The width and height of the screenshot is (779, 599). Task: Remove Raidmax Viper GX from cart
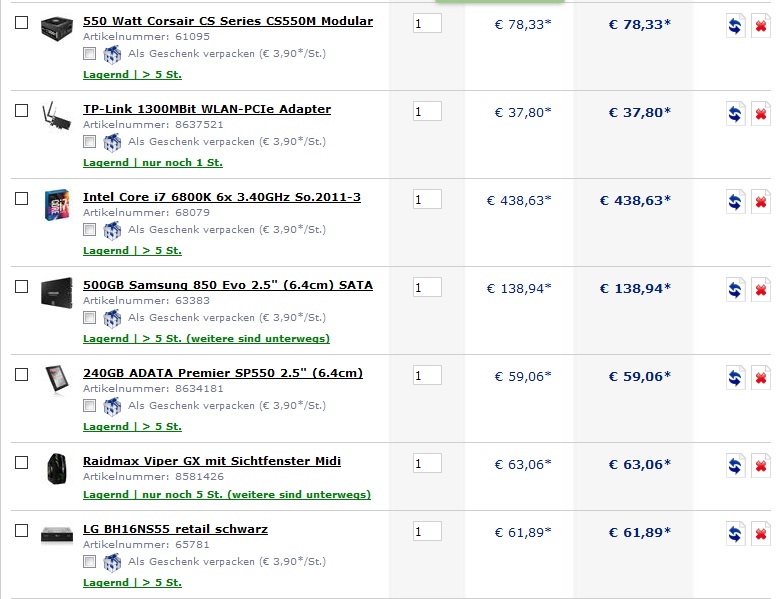760,466
